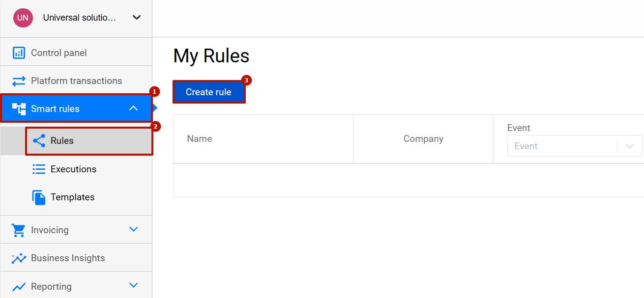The height and width of the screenshot is (298, 644).
Task: Collapse the Smart rules section chevron
Action: coord(133,108)
